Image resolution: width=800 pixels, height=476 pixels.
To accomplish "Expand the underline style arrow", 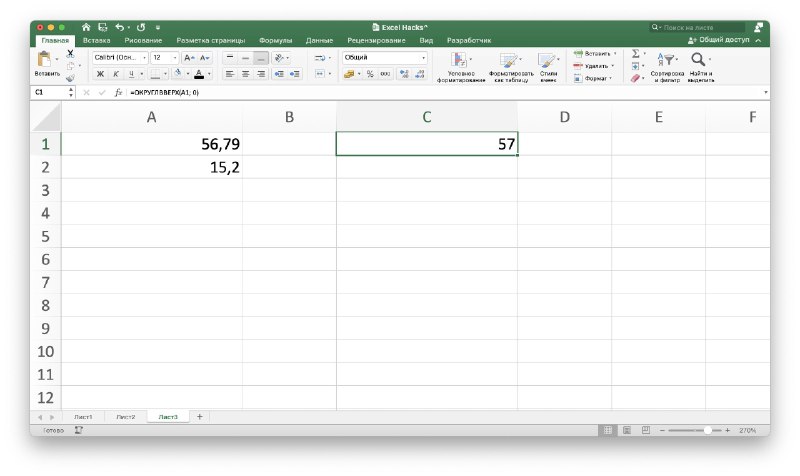I will click(x=141, y=74).
